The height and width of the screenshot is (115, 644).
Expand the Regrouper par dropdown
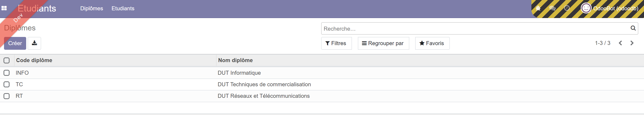tap(383, 43)
